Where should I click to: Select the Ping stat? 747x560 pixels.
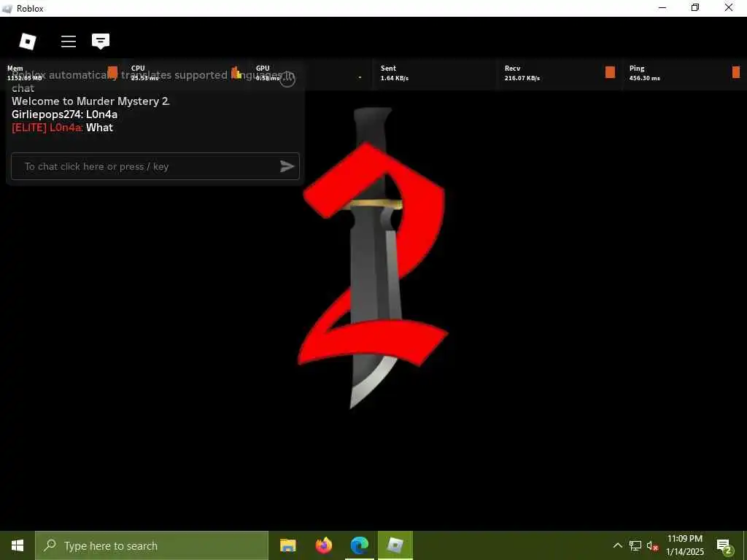coord(684,73)
